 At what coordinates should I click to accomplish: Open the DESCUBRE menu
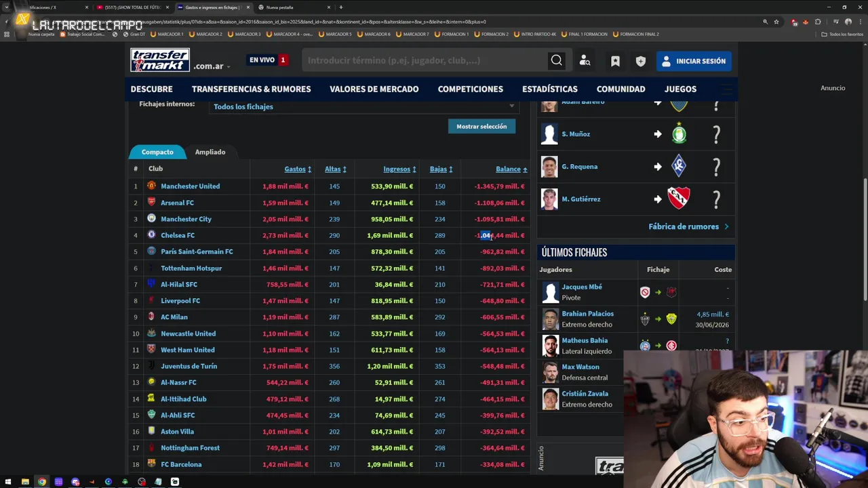tap(152, 89)
